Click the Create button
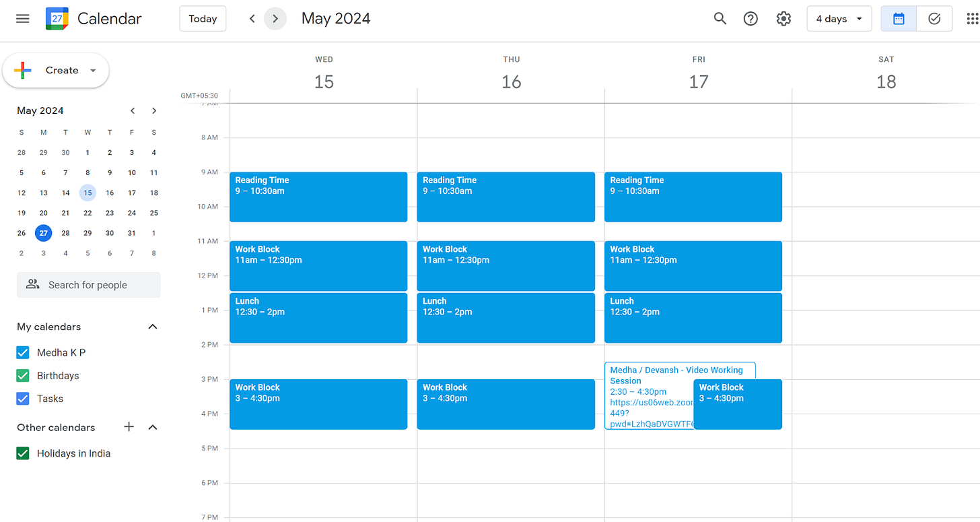The height and width of the screenshot is (522, 980). [56, 70]
